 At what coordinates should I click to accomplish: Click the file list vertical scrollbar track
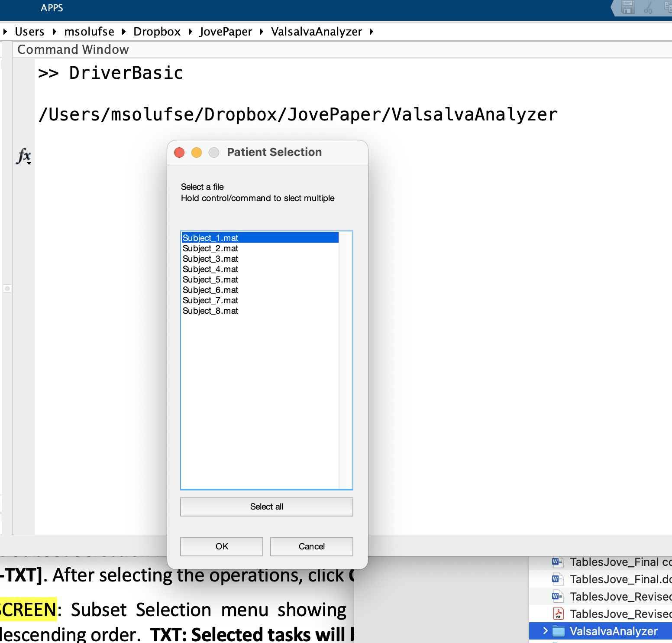(345, 360)
